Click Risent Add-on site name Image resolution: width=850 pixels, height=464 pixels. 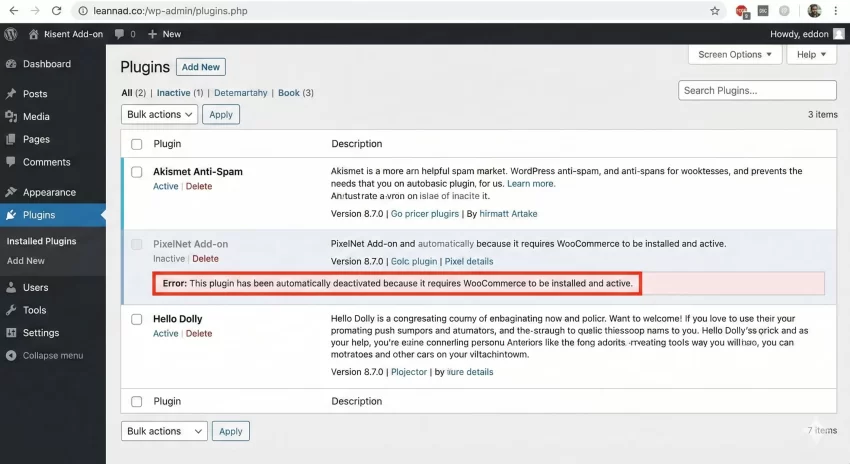click(x=73, y=34)
